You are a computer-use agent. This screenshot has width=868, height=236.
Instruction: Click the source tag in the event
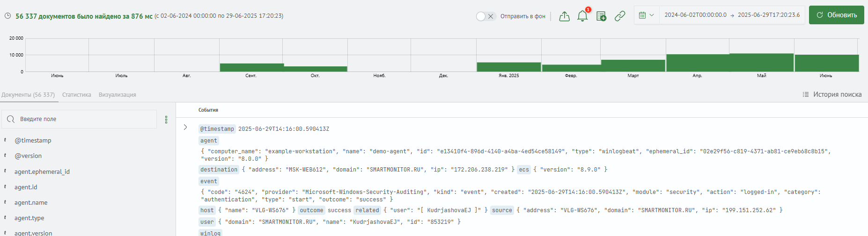coord(502,210)
